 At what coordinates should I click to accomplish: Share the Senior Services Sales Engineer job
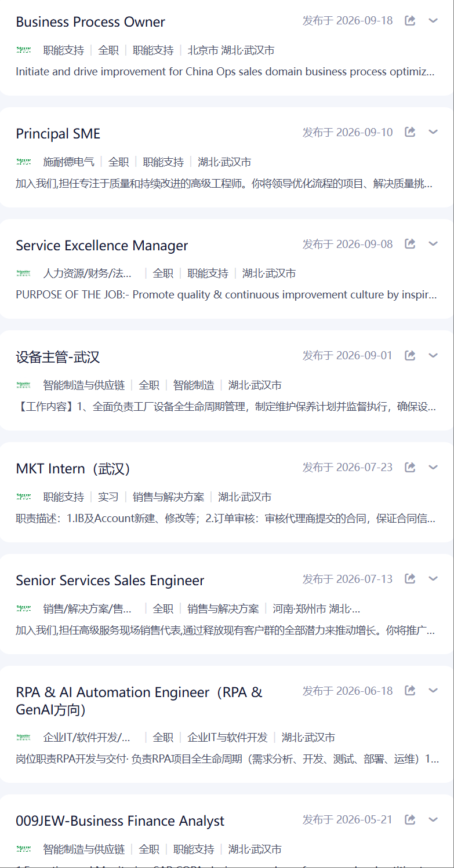point(410,579)
